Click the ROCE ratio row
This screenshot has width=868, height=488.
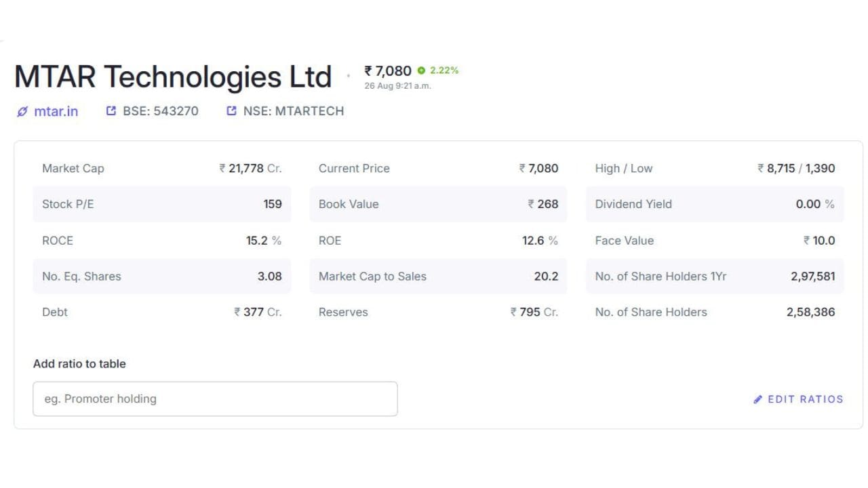tap(162, 240)
